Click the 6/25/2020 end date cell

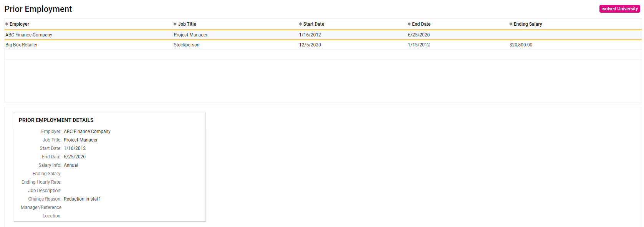click(419, 35)
